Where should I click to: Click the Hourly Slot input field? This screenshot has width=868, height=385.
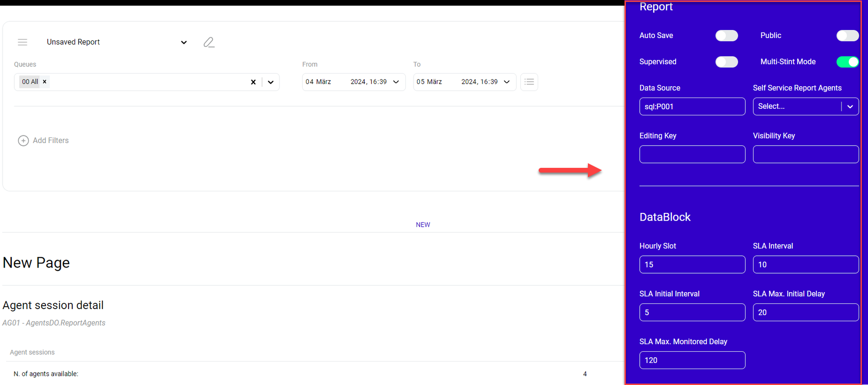692,264
